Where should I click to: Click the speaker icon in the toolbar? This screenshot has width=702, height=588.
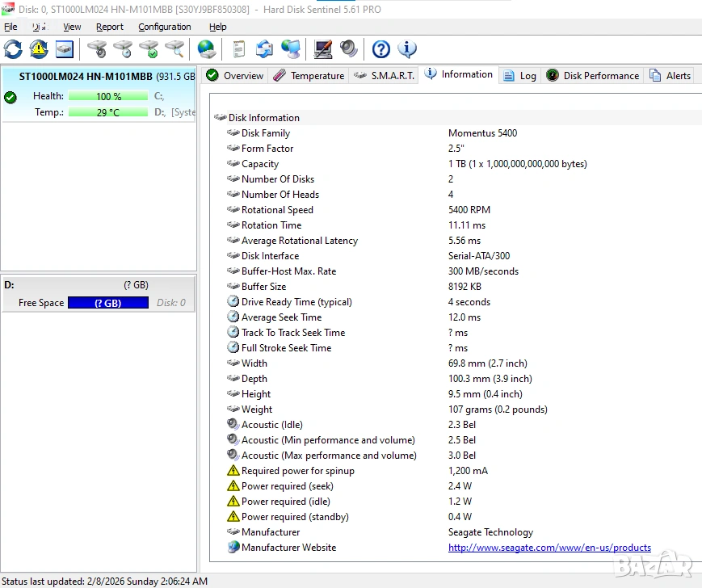[x=349, y=49]
